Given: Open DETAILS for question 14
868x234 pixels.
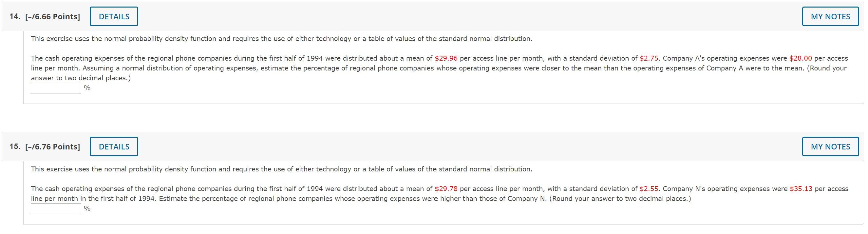Looking at the screenshot, I should pyautogui.click(x=114, y=16).
